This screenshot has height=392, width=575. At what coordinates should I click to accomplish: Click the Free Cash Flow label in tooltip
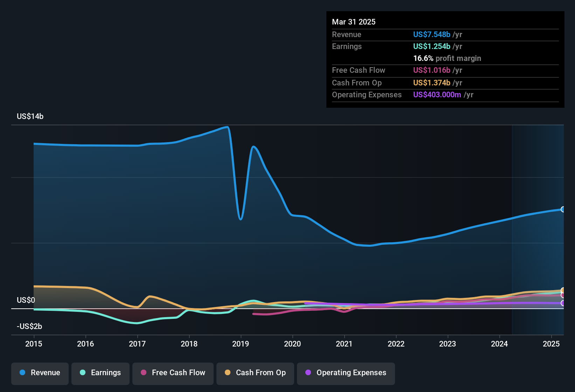pos(359,70)
